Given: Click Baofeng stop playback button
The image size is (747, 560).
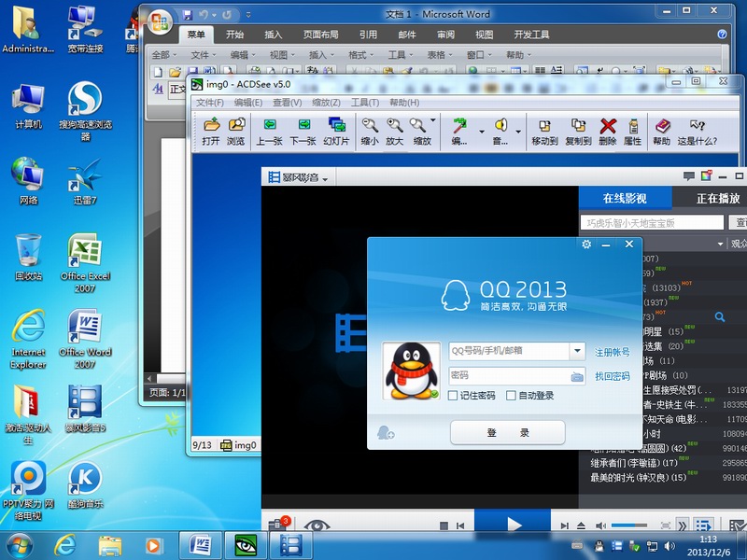Looking at the screenshot, I should click(x=444, y=525).
